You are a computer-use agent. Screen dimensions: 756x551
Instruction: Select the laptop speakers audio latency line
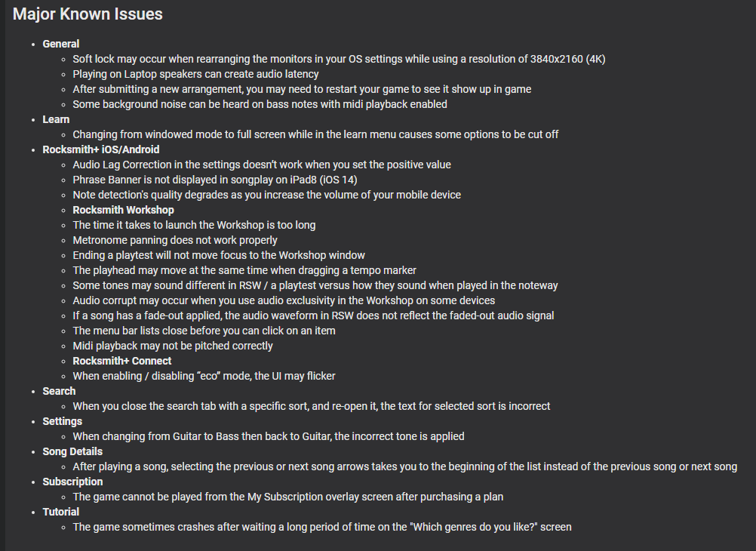[x=195, y=74]
